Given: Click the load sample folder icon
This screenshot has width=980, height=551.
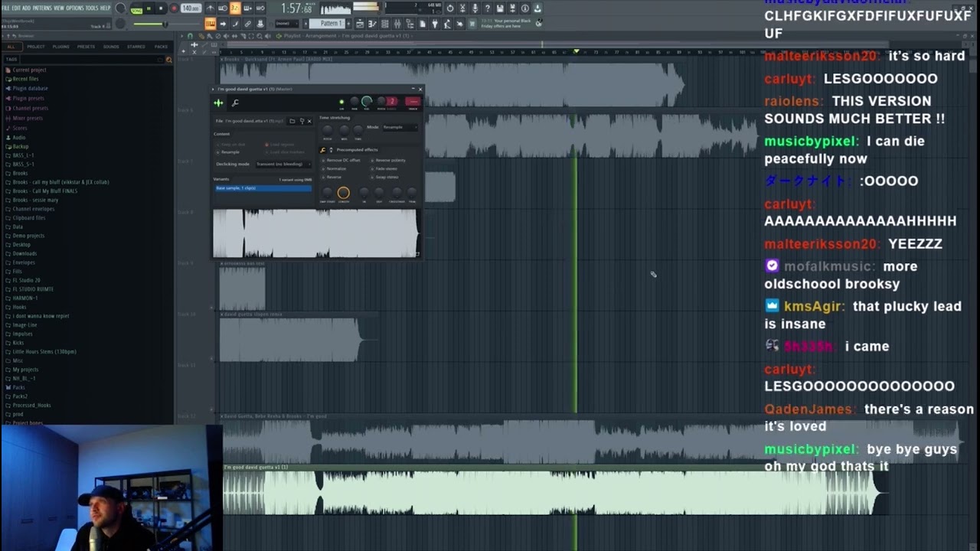Looking at the screenshot, I should click(x=292, y=121).
